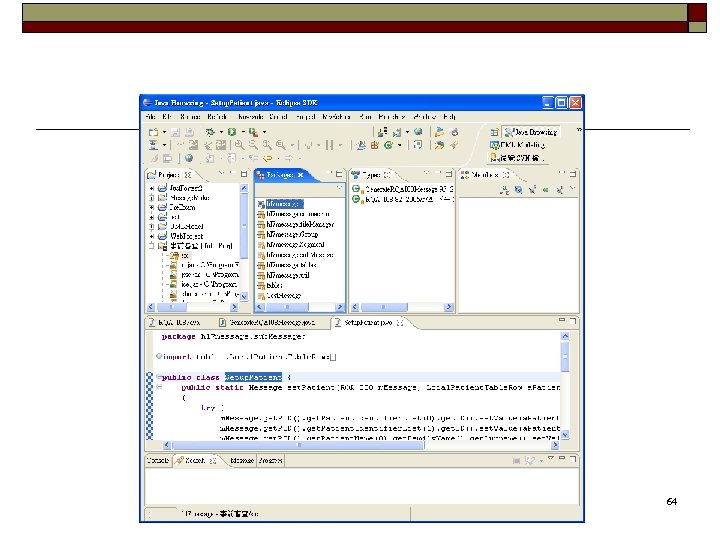Collapse the setPatient method fold marker
Viewport: 720px width, 540px height.
point(158,387)
